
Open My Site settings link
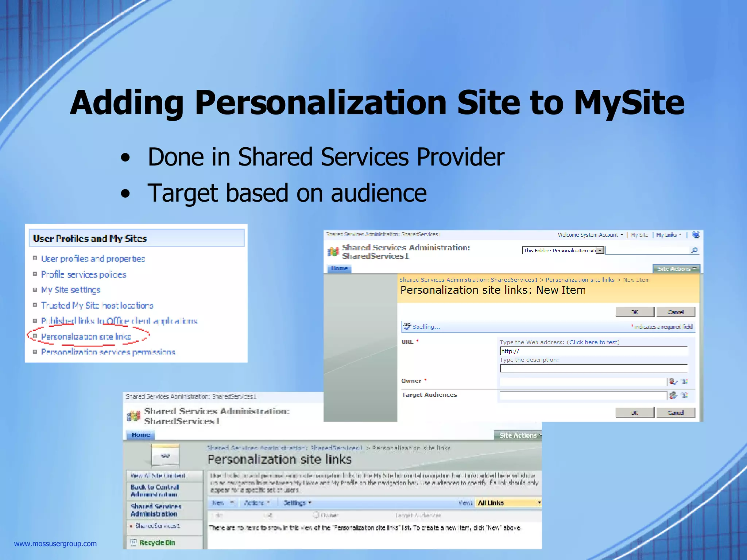[x=70, y=290]
